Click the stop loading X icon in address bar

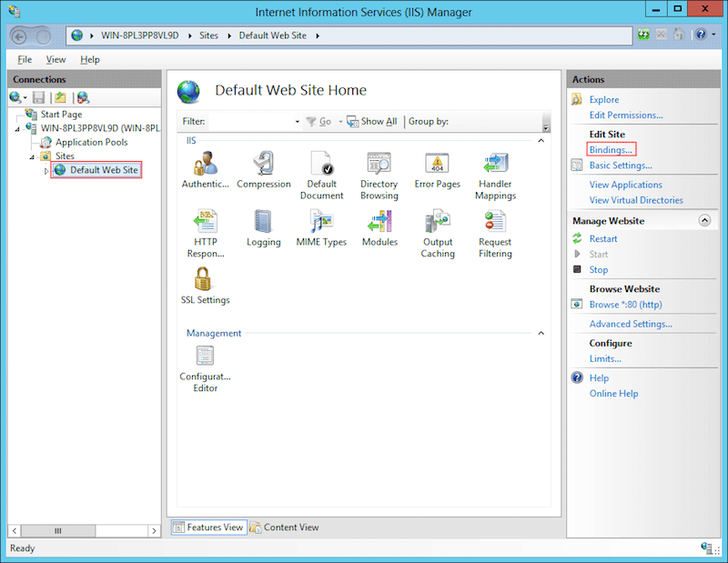(x=662, y=35)
